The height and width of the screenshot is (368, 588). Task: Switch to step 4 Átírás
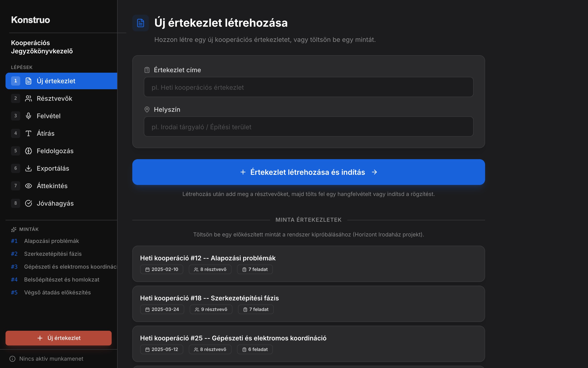pyautogui.click(x=62, y=133)
